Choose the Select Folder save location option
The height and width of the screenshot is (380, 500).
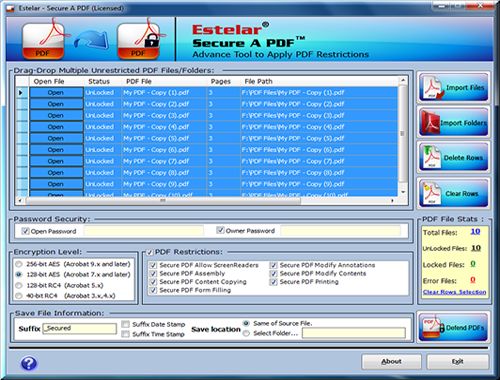(246, 333)
